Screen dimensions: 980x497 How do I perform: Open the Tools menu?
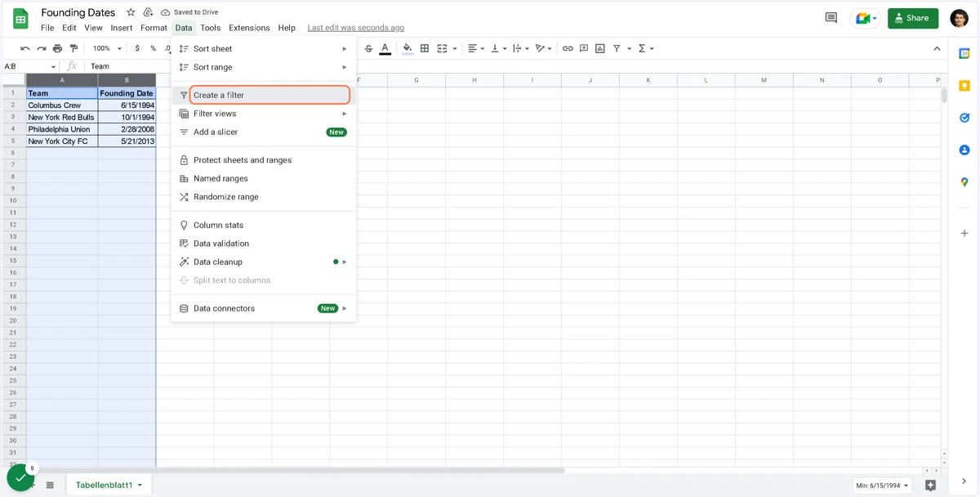click(x=211, y=28)
